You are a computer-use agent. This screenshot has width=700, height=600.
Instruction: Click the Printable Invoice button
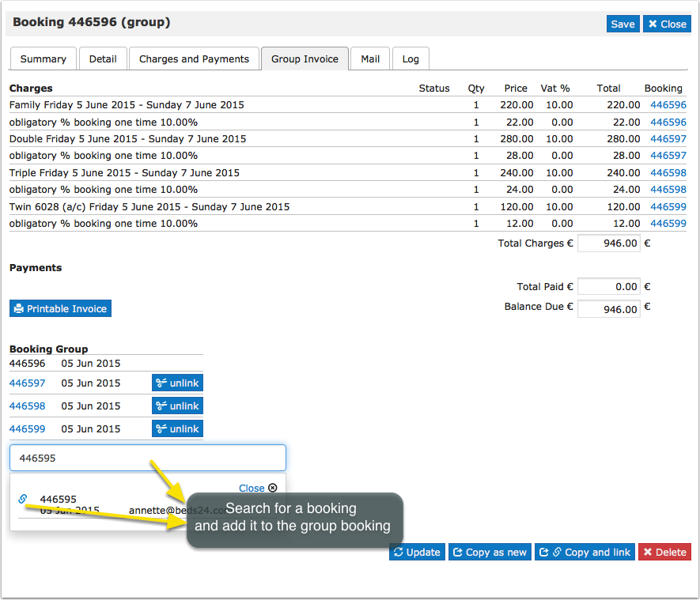pyautogui.click(x=60, y=308)
